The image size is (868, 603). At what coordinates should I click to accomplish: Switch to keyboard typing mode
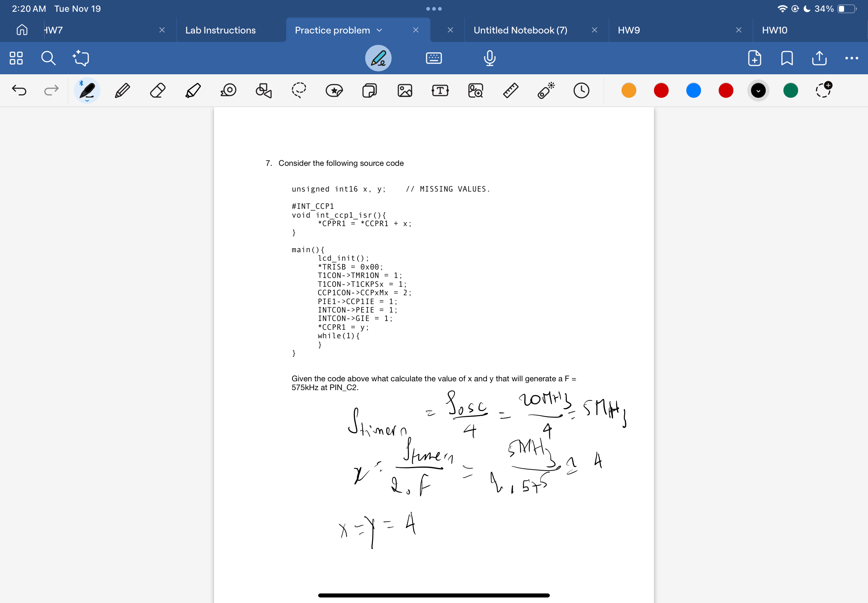434,58
